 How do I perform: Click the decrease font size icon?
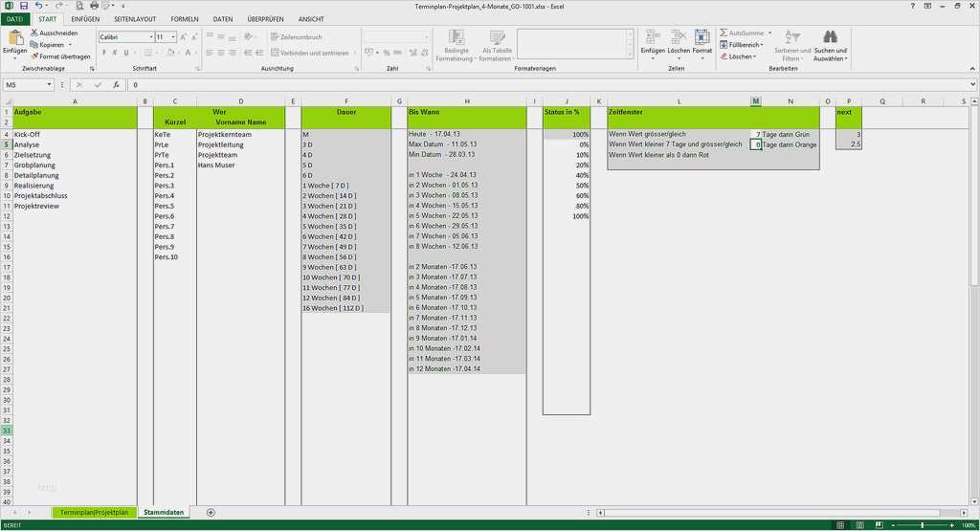(194, 37)
